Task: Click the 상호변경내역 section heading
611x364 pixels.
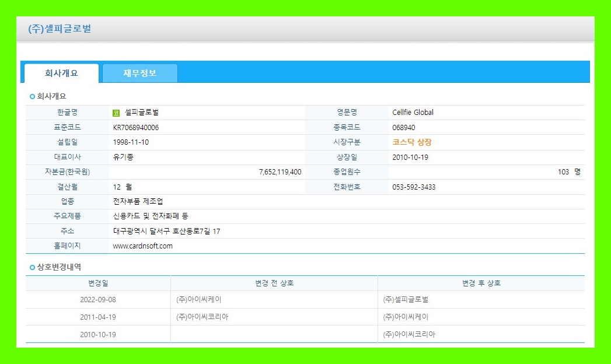Action: pos(59,267)
